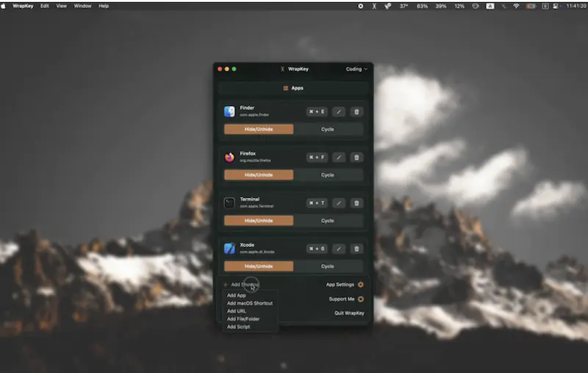The image size is (588, 373).
Task: Open the WrapKey menu in menu bar
Action: [23, 6]
